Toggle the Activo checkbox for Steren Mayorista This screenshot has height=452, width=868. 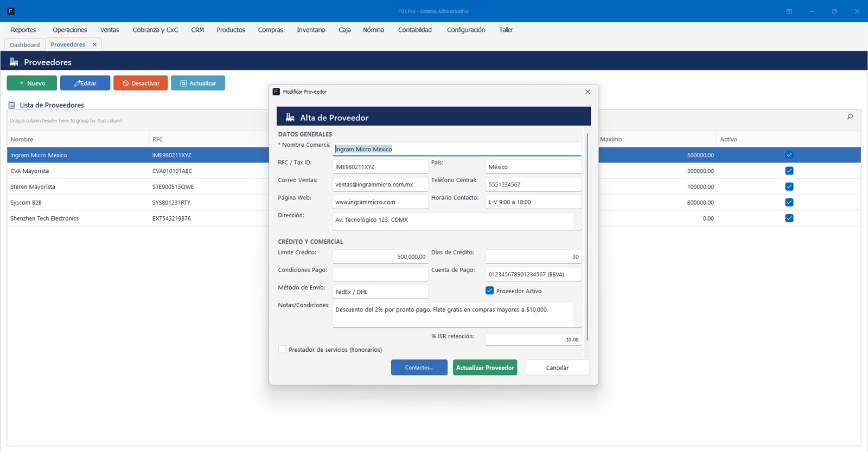[x=789, y=186]
